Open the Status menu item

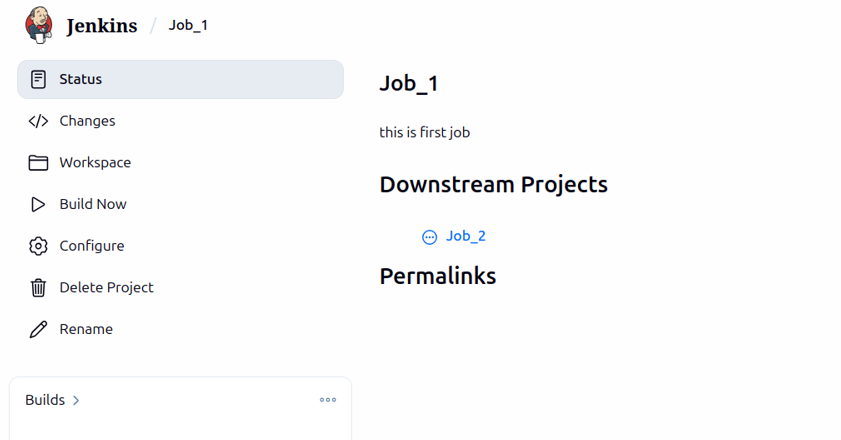coord(180,79)
